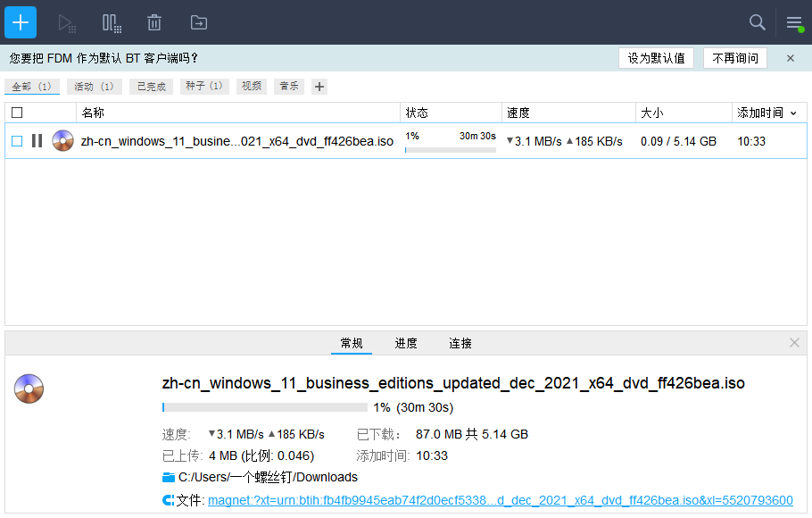Collapse the details panel with its ×
This screenshot has height=518, width=812.
pos(793,343)
